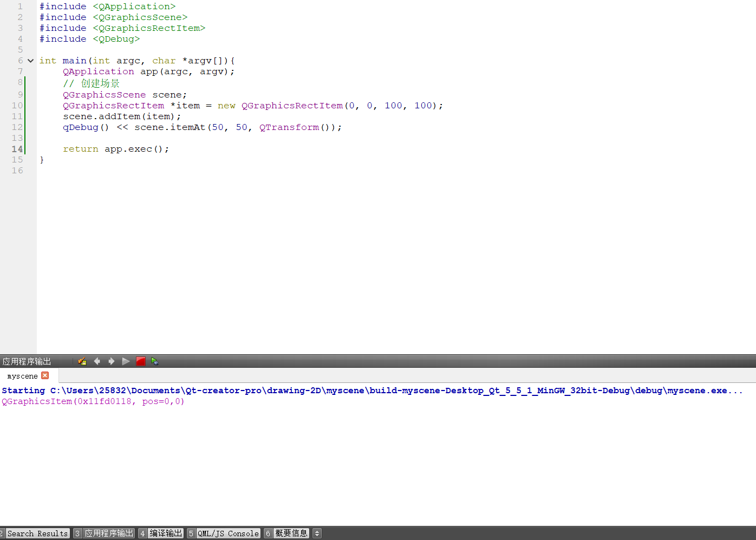Click the gray re-run play button

click(x=126, y=361)
